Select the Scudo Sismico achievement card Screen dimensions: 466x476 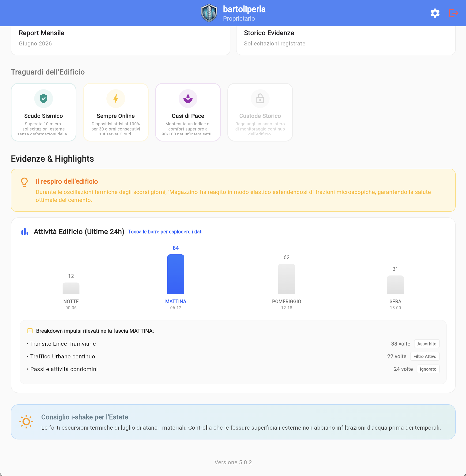coord(44,112)
